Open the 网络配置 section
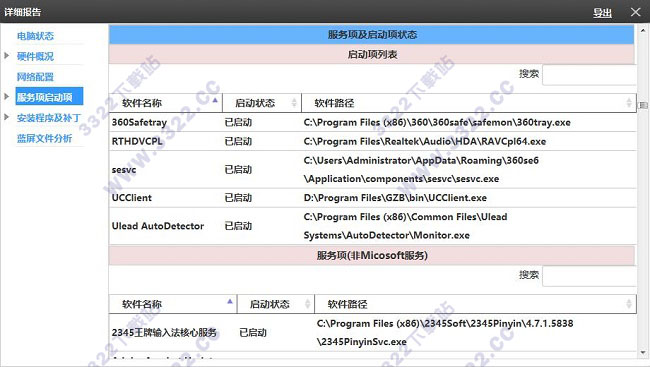The height and width of the screenshot is (367, 650). (35, 77)
